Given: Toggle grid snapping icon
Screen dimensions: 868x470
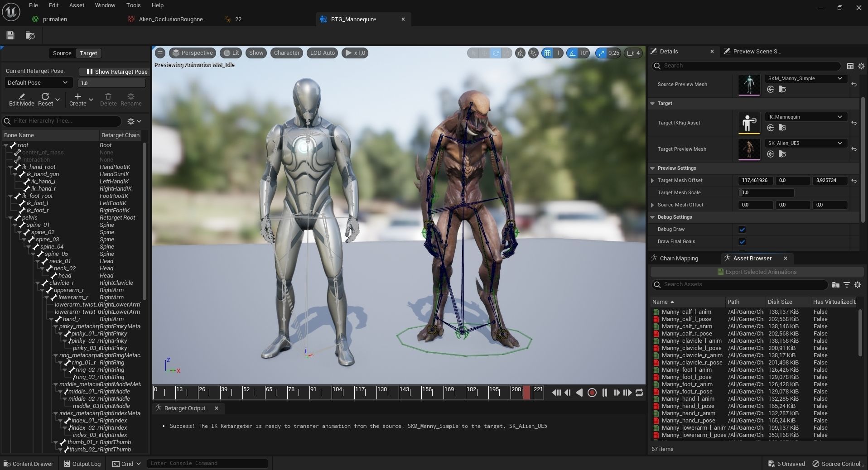Looking at the screenshot, I should tap(548, 53).
